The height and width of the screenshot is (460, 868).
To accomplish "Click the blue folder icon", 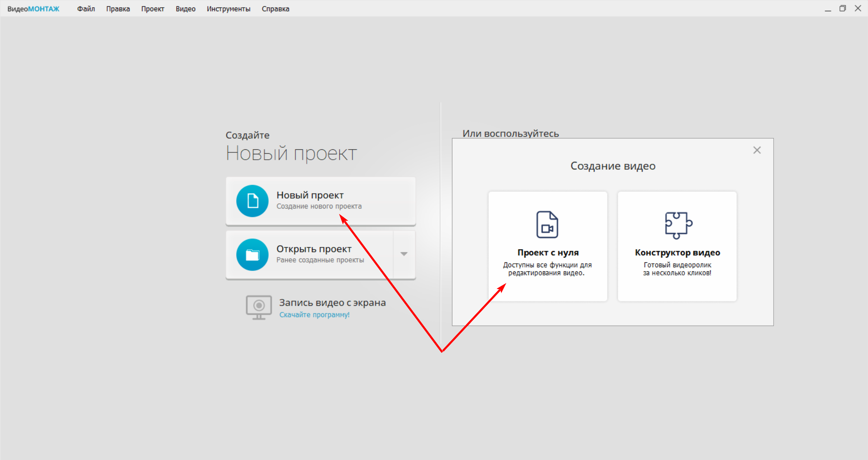I will click(x=252, y=255).
